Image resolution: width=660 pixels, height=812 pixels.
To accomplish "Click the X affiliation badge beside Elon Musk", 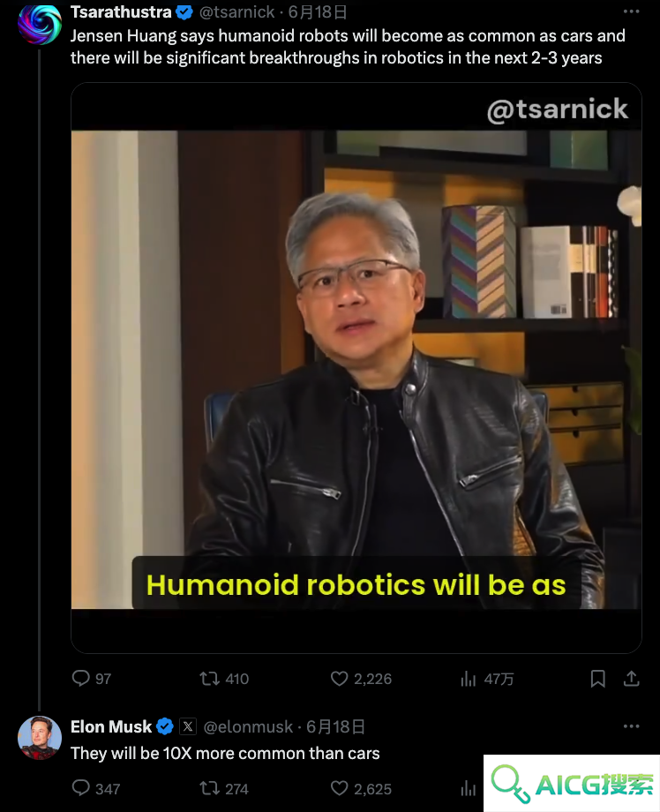I will click(188, 726).
